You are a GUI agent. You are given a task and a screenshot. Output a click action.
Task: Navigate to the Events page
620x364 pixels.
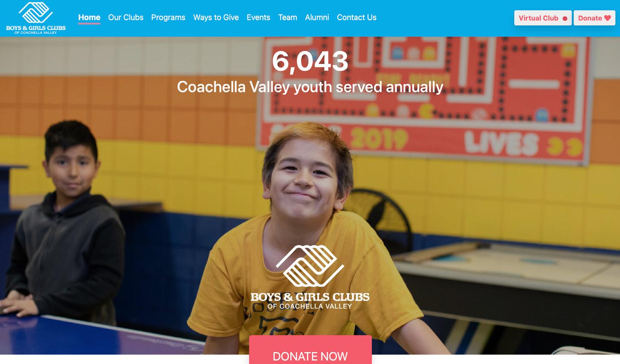[258, 17]
